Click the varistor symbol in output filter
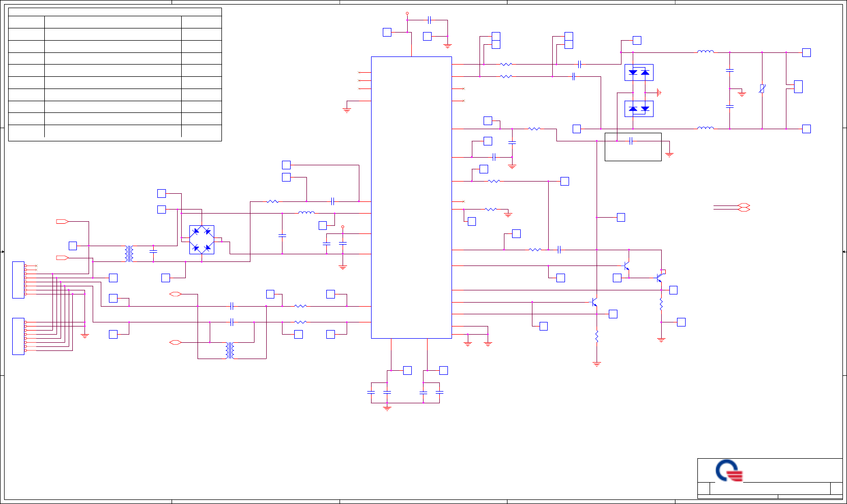The height and width of the screenshot is (504, 847). click(762, 89)
